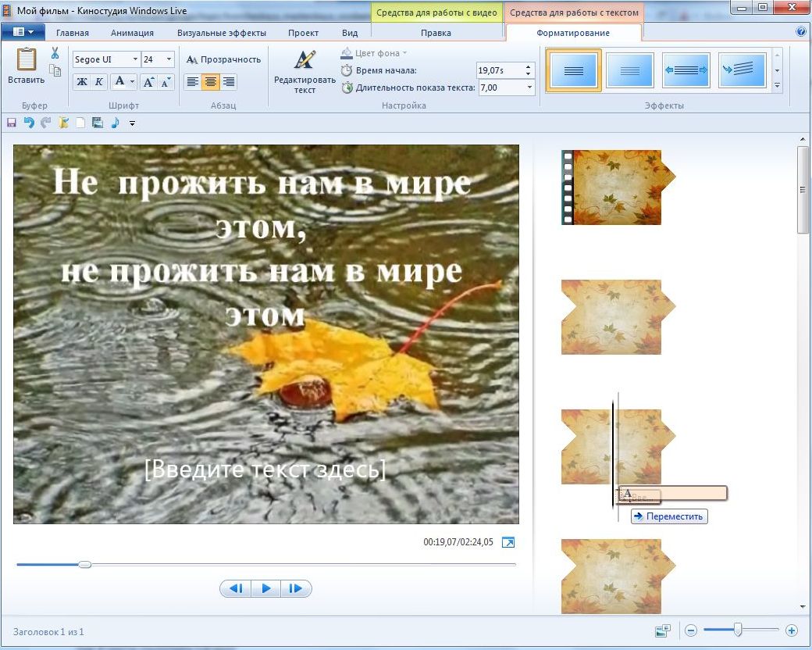This screenshot has width=812, height=650.
Task: Open the Визуальные эффекты tab
Action: coord(221,33)
